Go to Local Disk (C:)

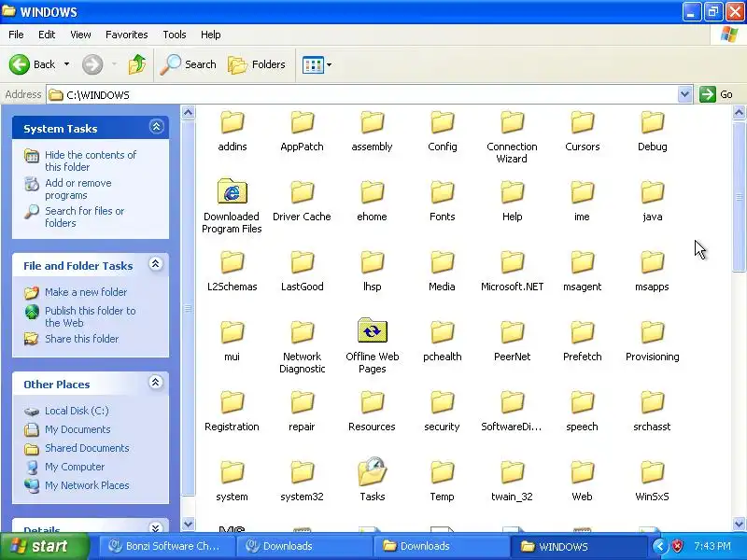(66, 411)
